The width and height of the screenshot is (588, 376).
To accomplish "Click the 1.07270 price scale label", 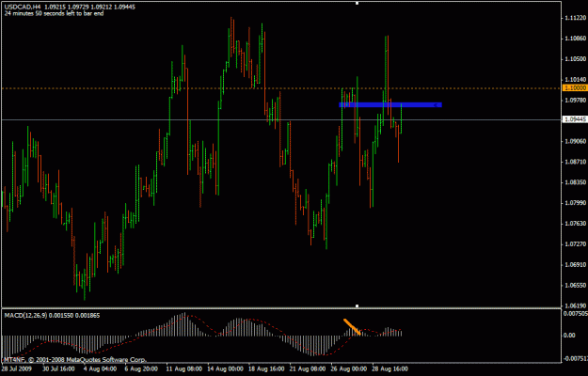I will (575, 244).
